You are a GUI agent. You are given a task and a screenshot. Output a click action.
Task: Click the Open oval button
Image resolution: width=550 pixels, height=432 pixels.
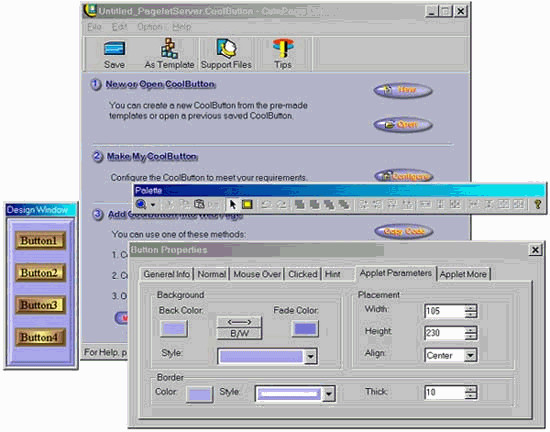tap(403, 124)
